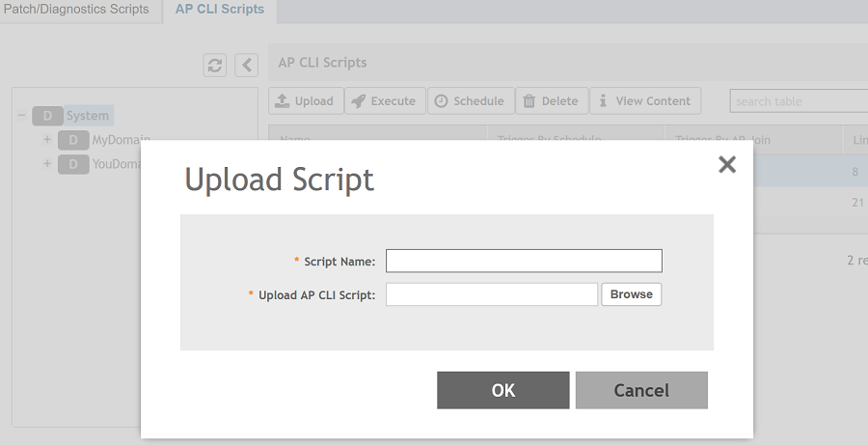The image size is (868, 445).
Task: Click the Upload toolbar button
Action: point(306,101)
